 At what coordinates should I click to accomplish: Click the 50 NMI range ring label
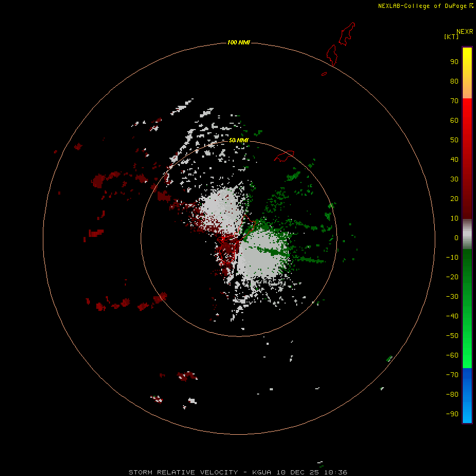pos(239,140)
